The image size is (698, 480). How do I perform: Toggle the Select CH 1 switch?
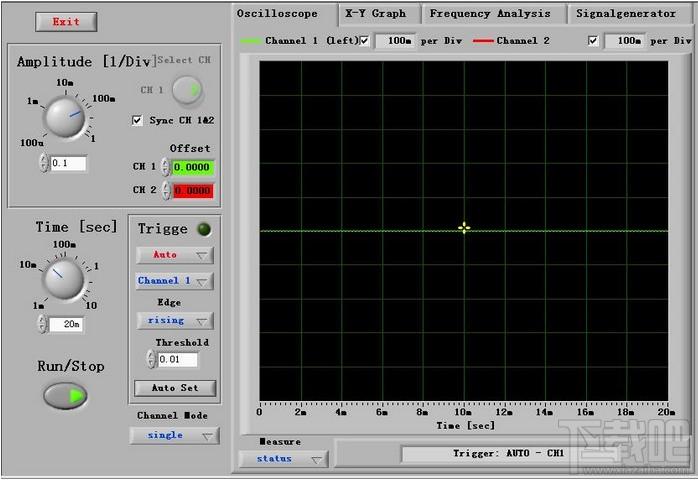pyautogui.click(x=187, y=90)
